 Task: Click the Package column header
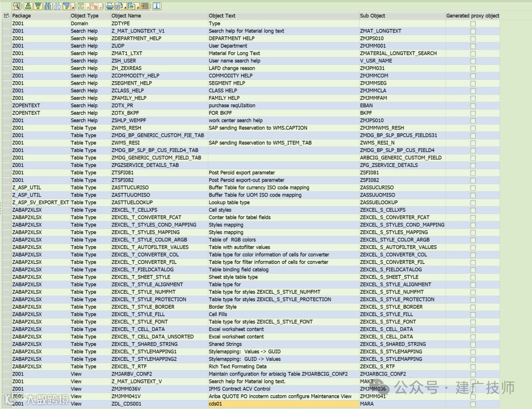tap(40, 16)
